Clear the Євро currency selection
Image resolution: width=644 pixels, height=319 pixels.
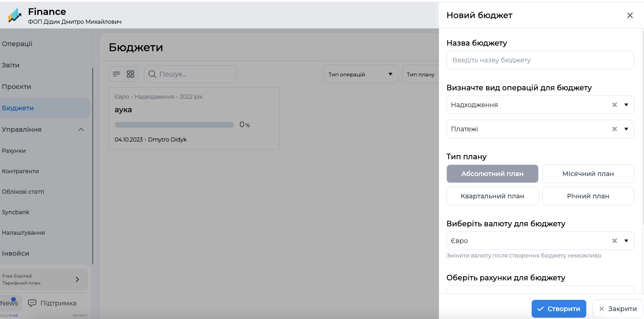click(x=615, y=241)
